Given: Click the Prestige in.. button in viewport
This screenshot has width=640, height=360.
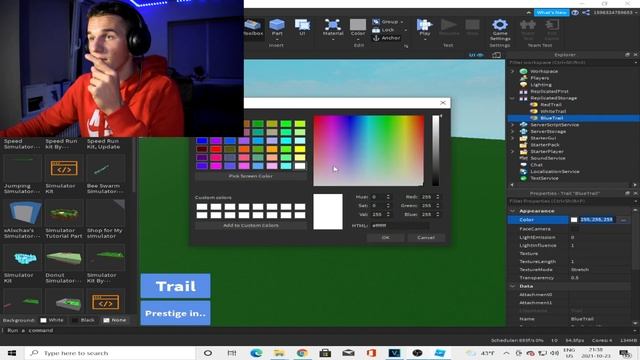Looking at the screenshot, I should coord(176,313).
